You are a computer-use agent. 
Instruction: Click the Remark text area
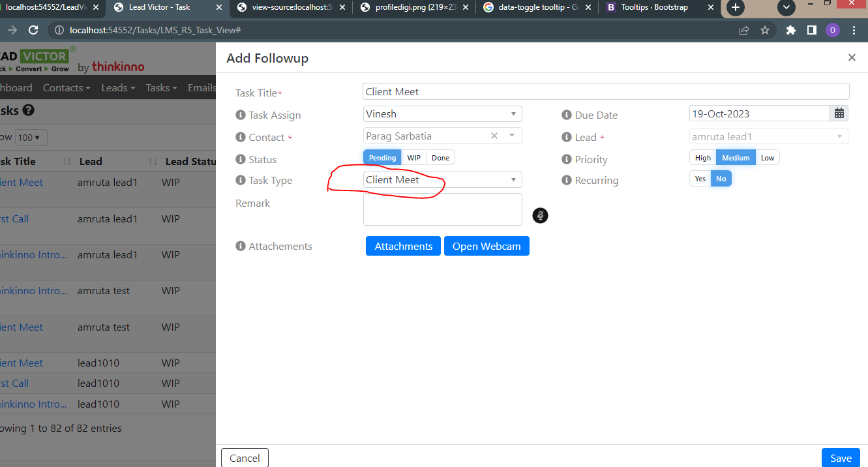pos(443,209)
